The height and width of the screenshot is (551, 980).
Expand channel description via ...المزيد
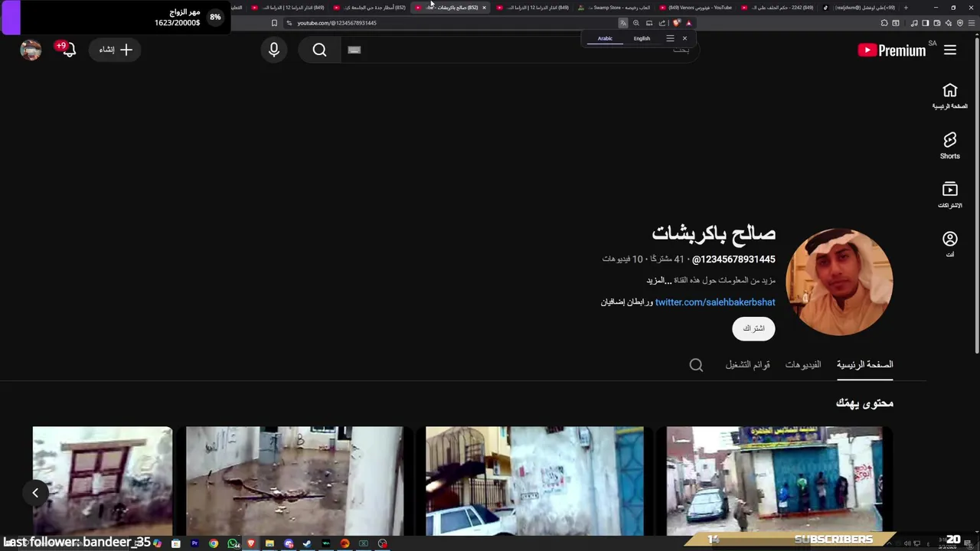coord(659,280)
